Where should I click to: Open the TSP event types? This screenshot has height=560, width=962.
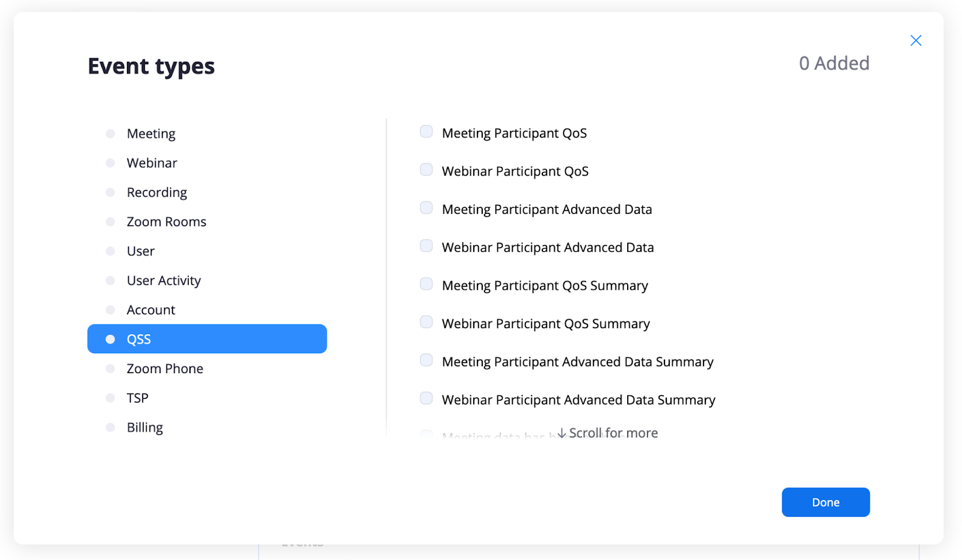point(137,397)
